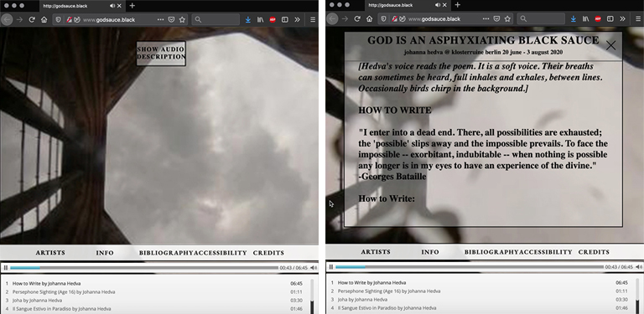Open hamburger menu in right window
The height and width of the screenshot is (314, 644).
pyautogui.click(x=638, y=19)
